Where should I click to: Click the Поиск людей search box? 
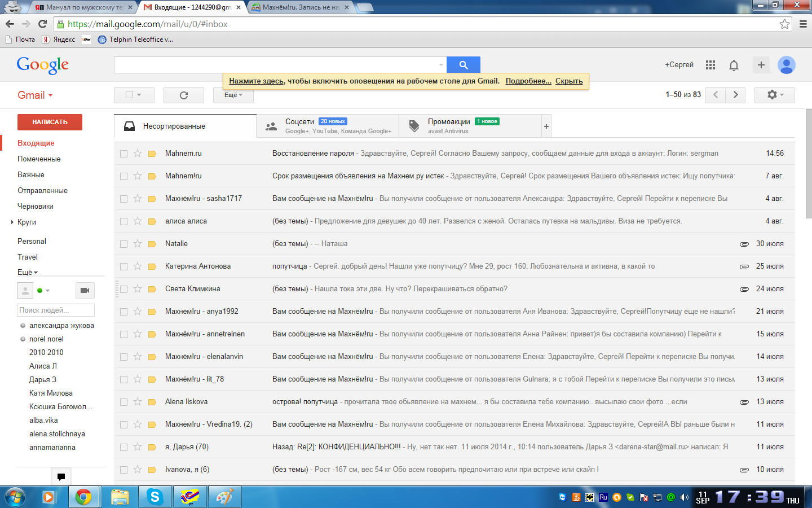click(56, 310)
